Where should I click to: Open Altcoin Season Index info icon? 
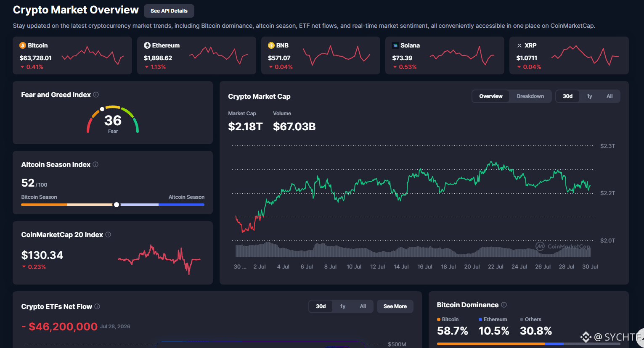[x=95, y=164]
